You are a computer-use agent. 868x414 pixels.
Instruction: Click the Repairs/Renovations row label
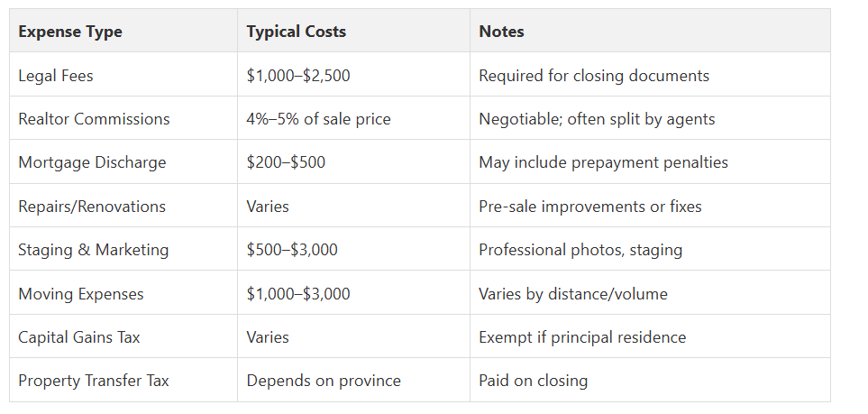point(92,207)
